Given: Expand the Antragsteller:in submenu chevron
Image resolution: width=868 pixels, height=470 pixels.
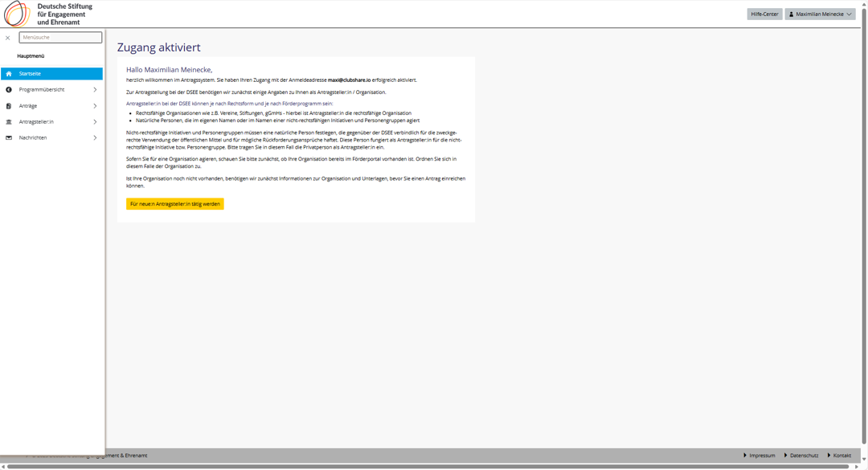Looking at the screenshot, I should 95,122.
